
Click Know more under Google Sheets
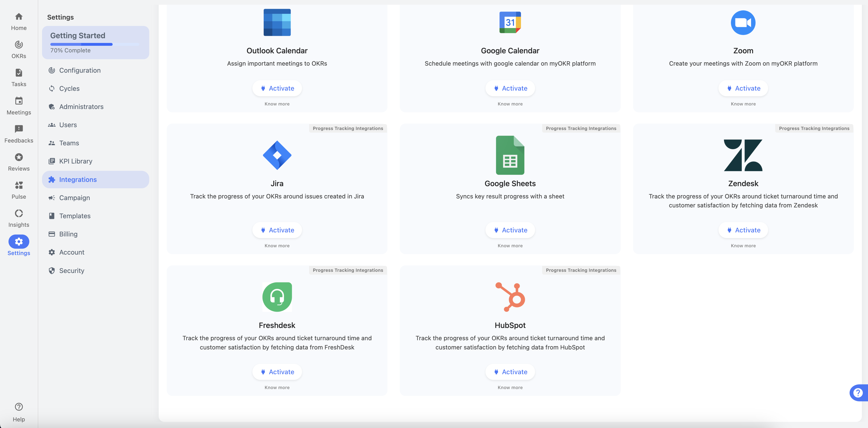pyautogui.click(x=510, y=246)
